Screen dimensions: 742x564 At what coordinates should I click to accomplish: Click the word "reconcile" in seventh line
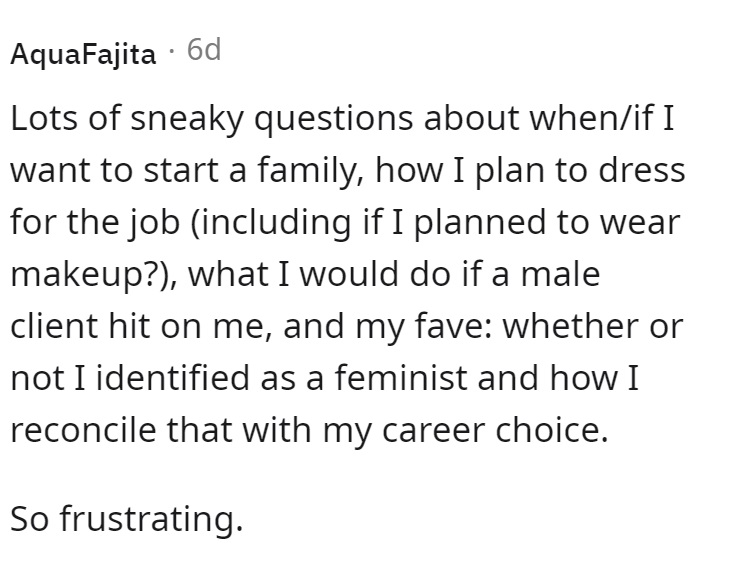pyautogui.click(x=83, y=431)
